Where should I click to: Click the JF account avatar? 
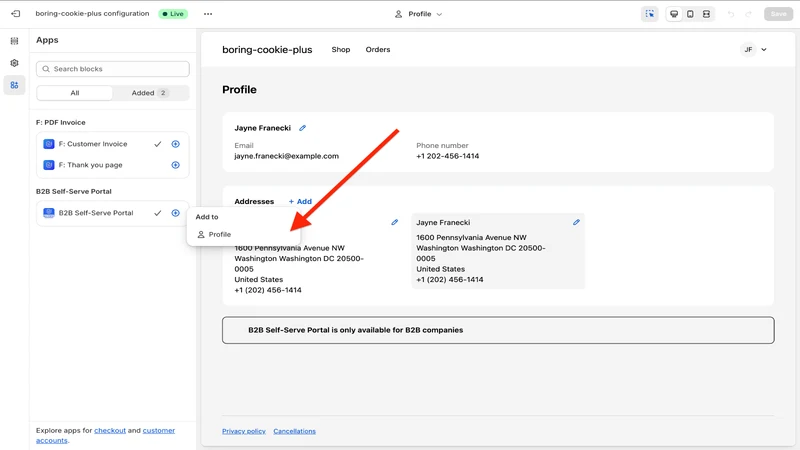click(x=748, y=49)
